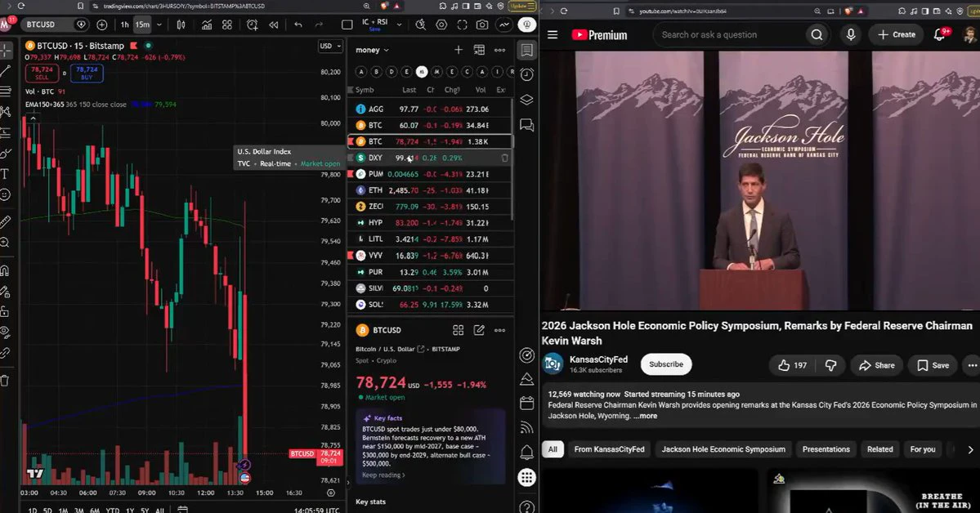Save the YouTube video to a playlist
980x513 pixels.
[x=933, y=365]
